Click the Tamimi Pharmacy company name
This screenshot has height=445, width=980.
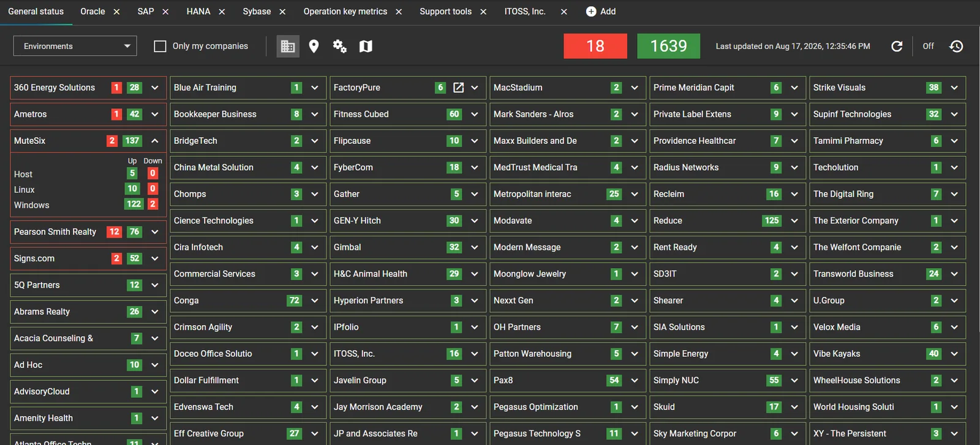(848, 141)
